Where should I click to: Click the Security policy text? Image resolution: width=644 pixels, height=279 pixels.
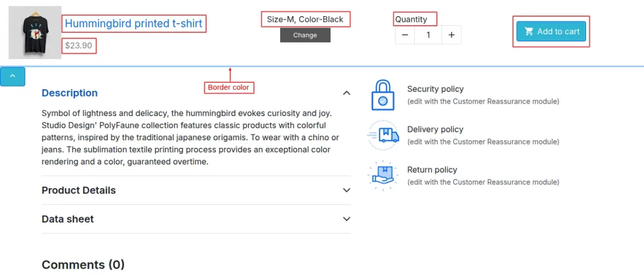point(435,89)
